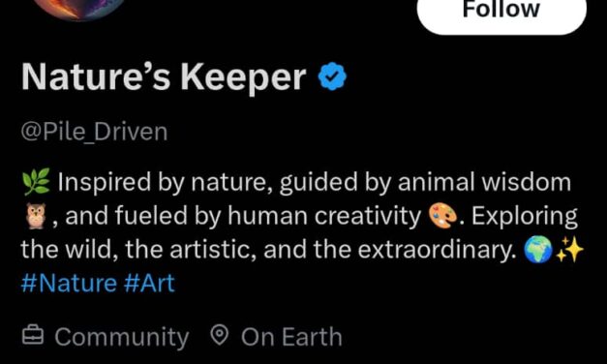Image resolution: width=607 pixels, height=364 pixels.
Task: Click the sparkles emoji
Action: tap(569, 250)
